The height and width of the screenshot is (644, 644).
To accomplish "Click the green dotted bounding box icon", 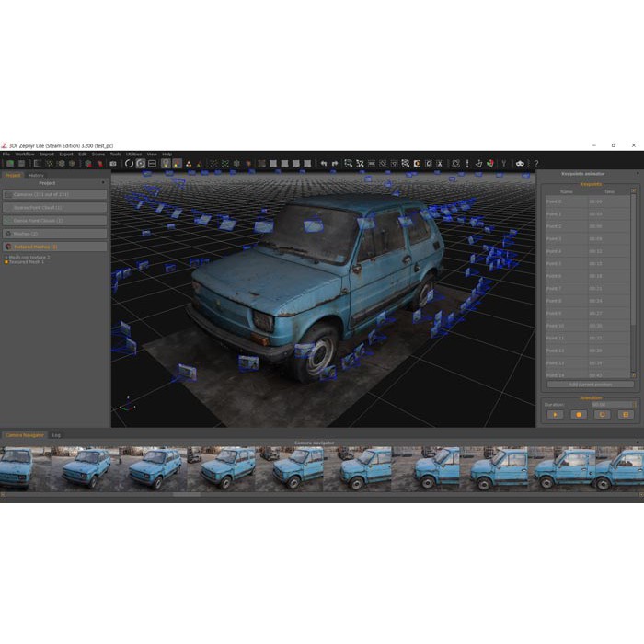I will coord(225,164).
